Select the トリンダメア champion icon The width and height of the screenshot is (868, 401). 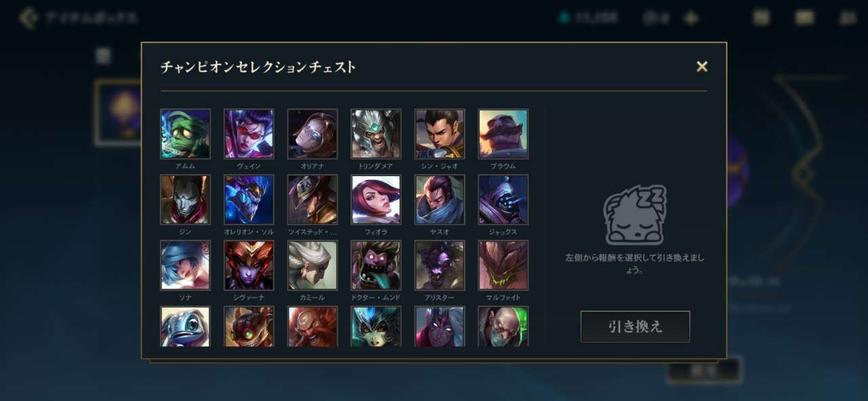[376, 134]
